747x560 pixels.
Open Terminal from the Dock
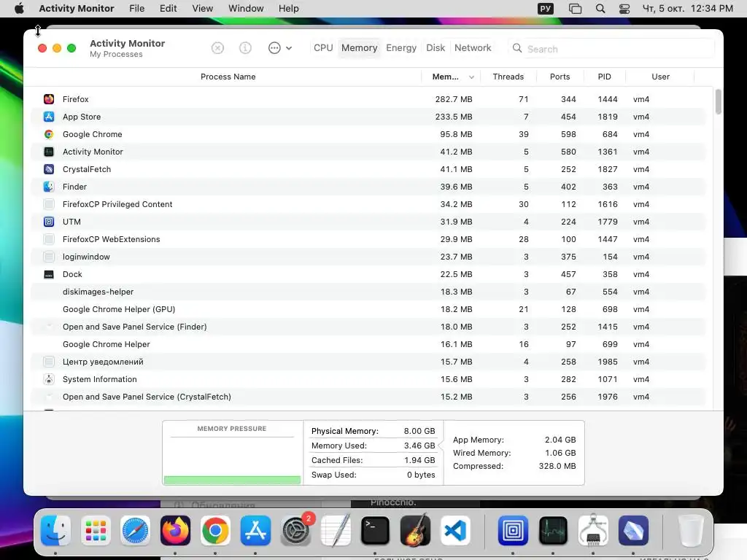[x=376, y=531]
